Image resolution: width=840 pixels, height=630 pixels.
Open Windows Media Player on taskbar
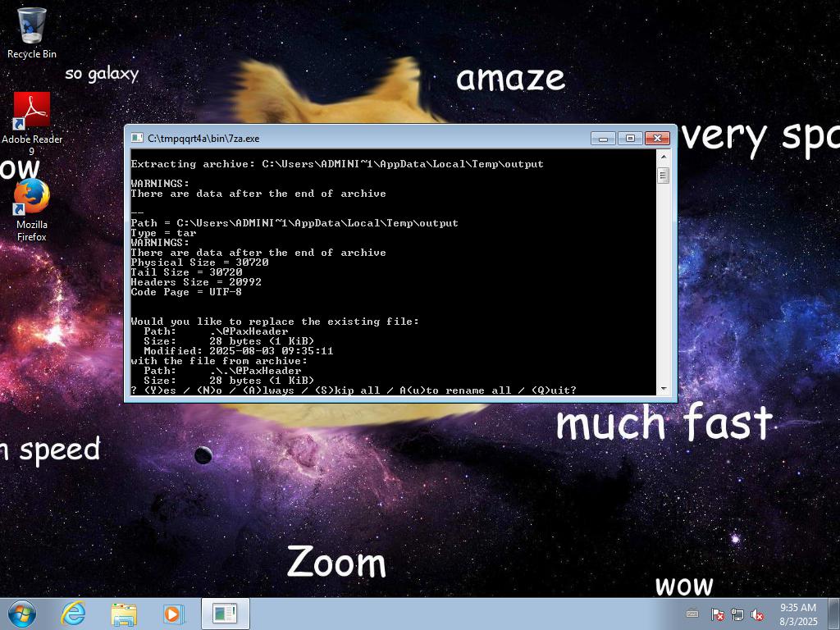click(x=173, y=614)
